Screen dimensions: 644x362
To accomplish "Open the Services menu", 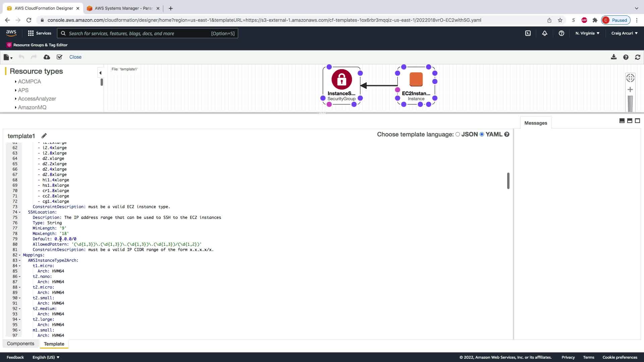I will [40, 33].
